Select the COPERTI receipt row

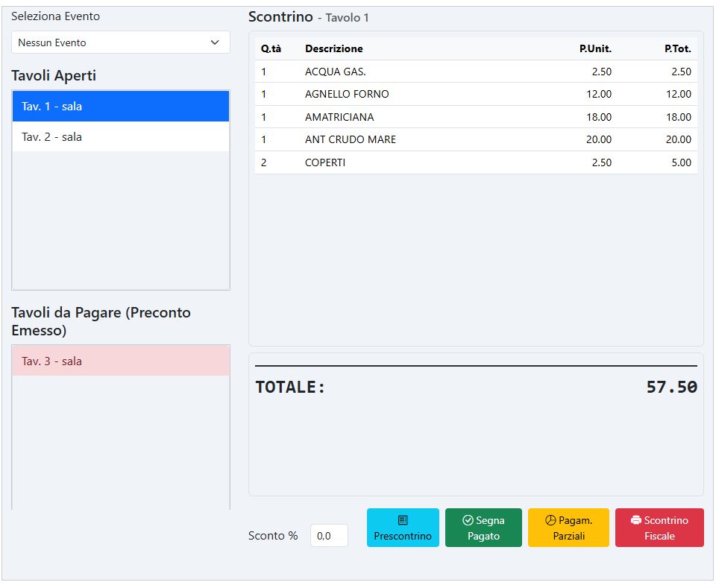pos(476,162)
